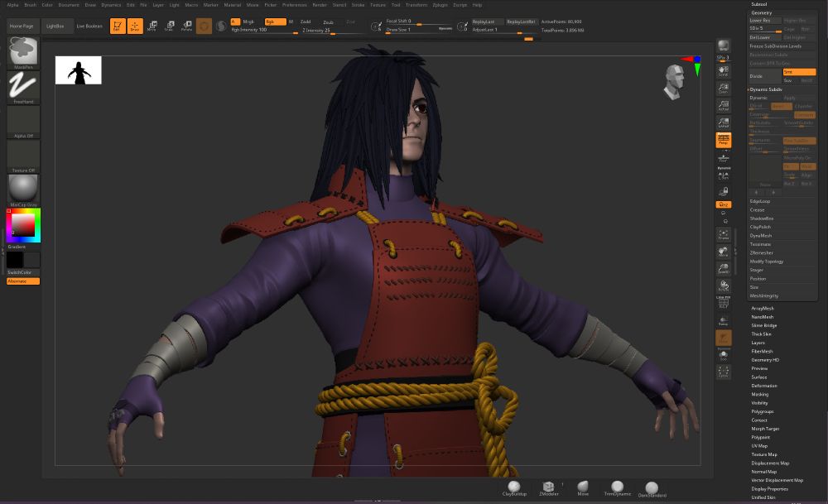Click the Z Intensity slider
Viewport: 828px width, 504px height.
point(333,31)
